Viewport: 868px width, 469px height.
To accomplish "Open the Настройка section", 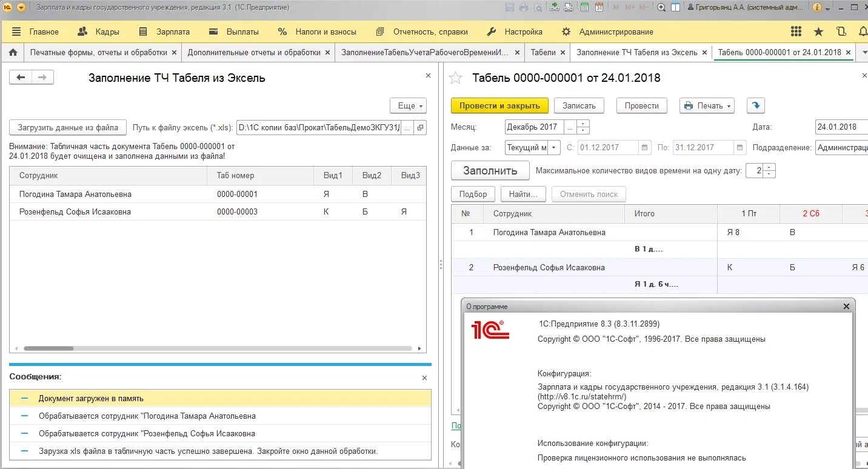I will coord(515,32).
